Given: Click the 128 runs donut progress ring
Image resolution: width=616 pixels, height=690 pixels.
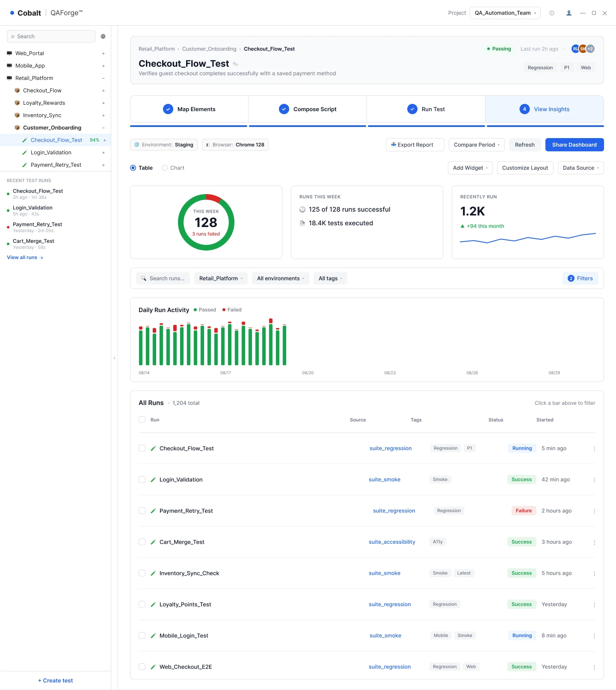Looking at the screenshot, I should pos(206,222).
